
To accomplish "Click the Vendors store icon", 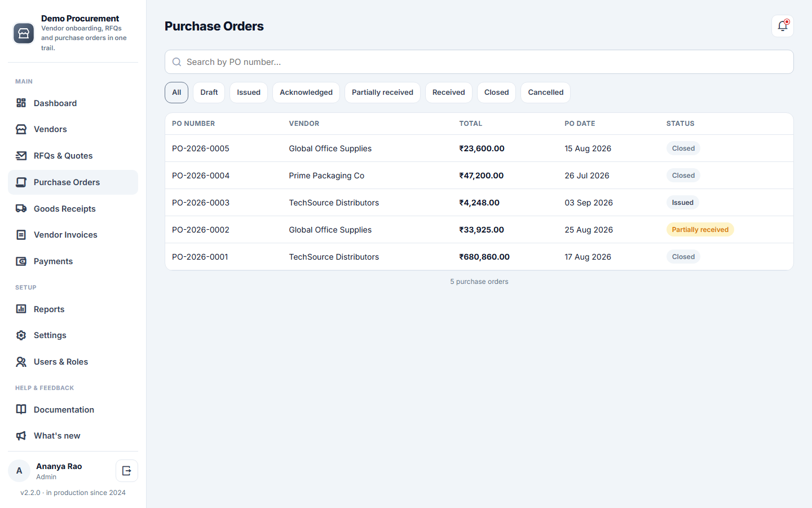I will (21, 129).
